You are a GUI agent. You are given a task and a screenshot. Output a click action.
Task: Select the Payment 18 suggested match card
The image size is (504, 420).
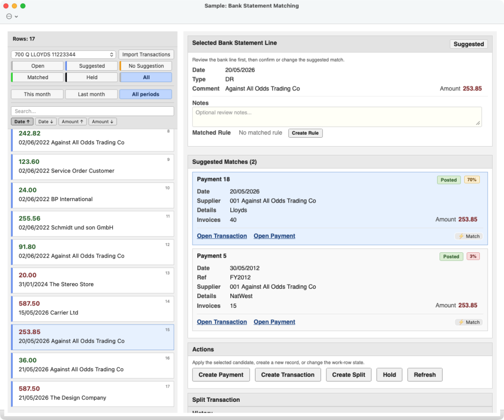(340, 209)
